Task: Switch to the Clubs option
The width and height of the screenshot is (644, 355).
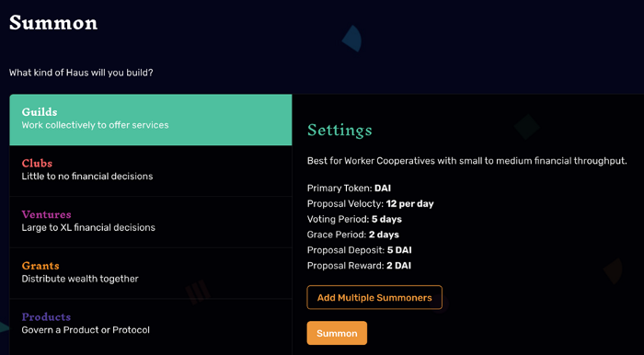Action: click(151, 171)
